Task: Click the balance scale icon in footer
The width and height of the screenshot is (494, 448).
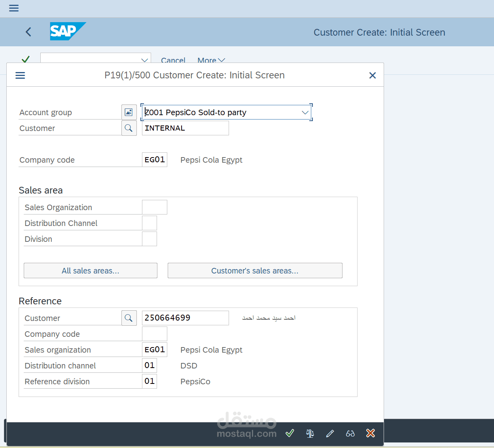Action: pyautogui.click(x=310, y=433)
